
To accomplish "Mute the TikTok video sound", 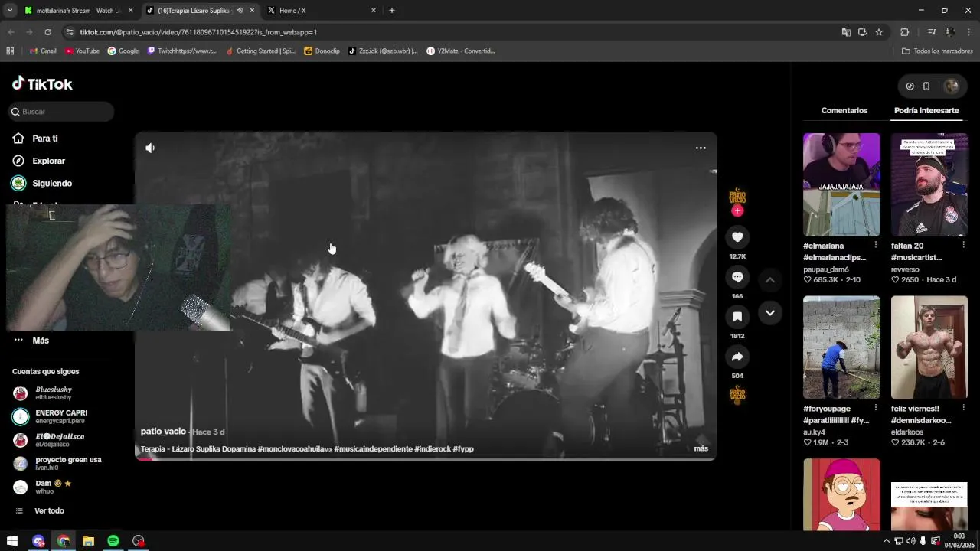I will pyautogui.click(x=150, y=148).
